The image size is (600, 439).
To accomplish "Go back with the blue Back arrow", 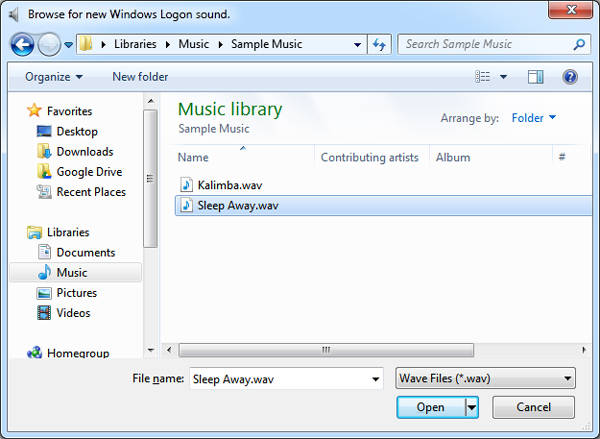I will (x=22, y=45).
